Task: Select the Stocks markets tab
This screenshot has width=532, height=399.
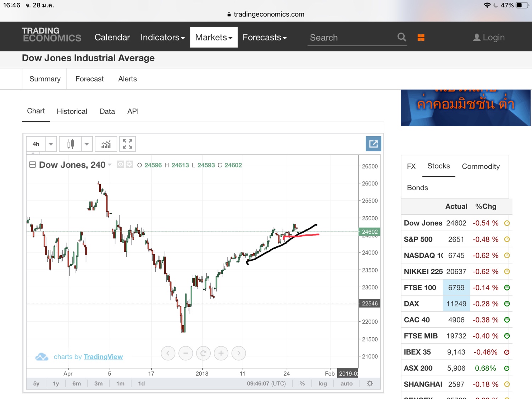Action: [438, 166]
